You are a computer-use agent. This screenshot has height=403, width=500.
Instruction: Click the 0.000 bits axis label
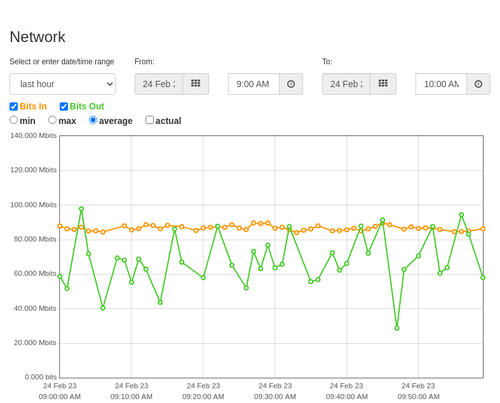(x=41, y=377)
